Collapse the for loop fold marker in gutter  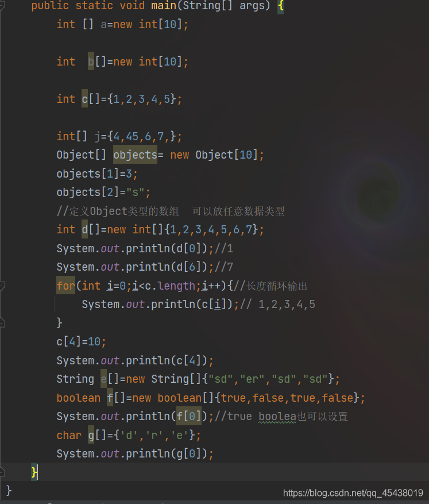pos(2,286)
